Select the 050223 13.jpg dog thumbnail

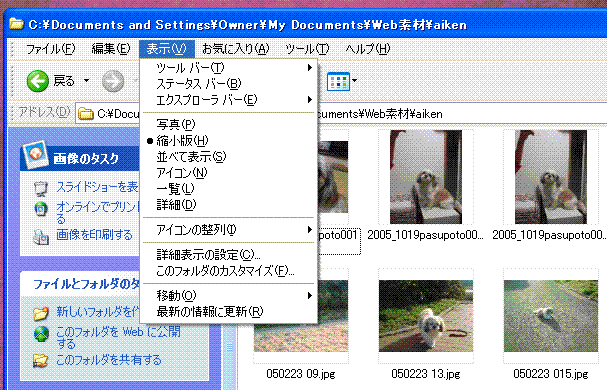(426, 316)
